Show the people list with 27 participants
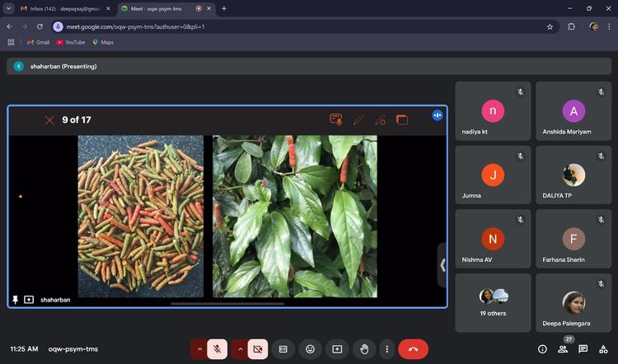Image resolution: width=618 pixels, height=364 pixels. point(563,349)
